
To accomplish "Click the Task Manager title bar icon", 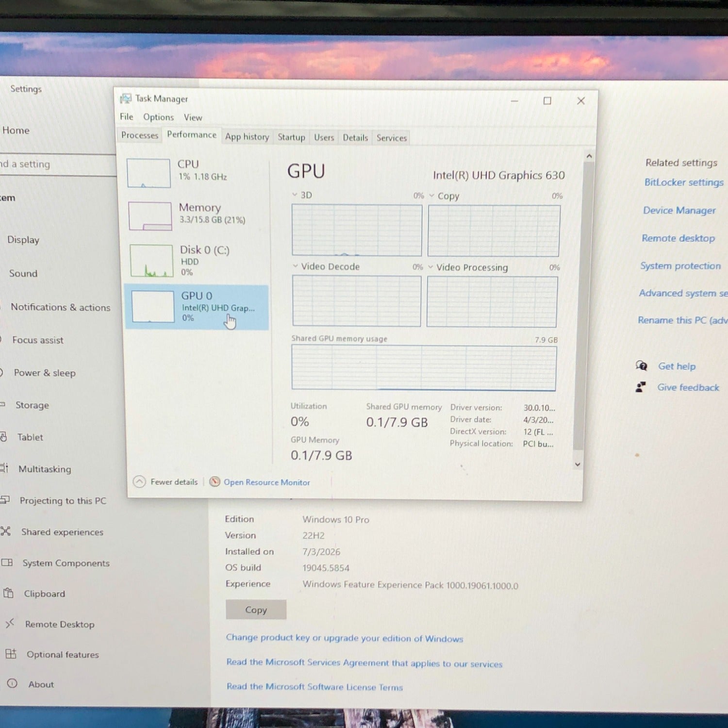I will [126, 99].
